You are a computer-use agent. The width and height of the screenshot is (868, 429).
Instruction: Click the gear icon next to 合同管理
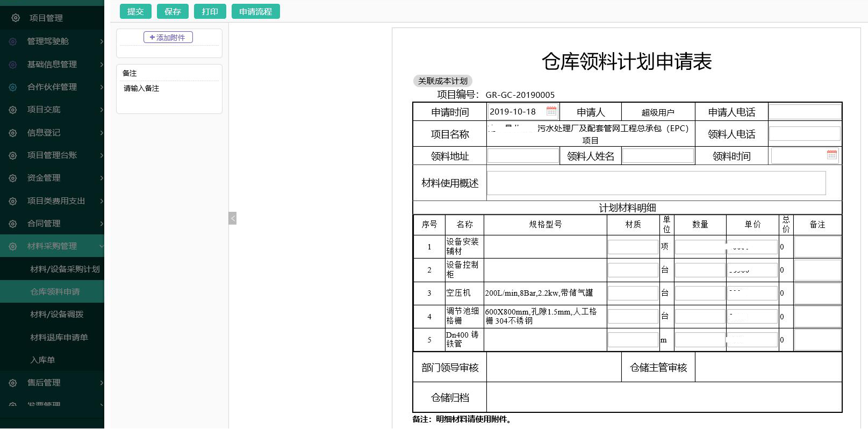click(13, 224)
